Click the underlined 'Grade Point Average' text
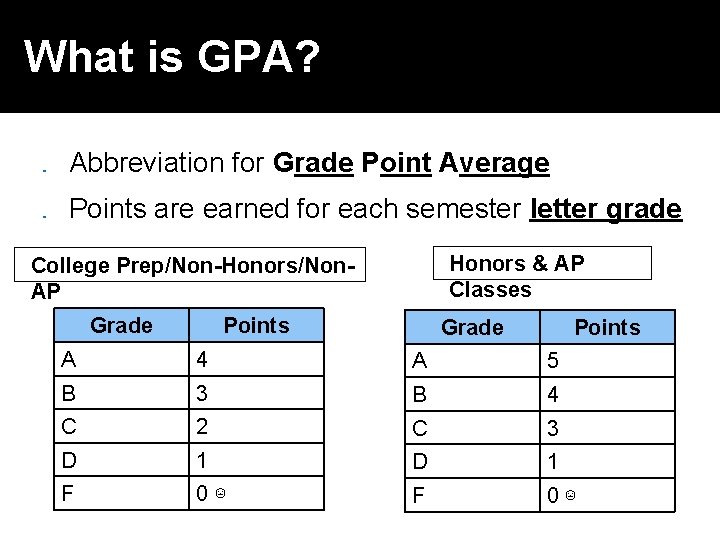The width and height of the screenshot is (720, 540). click(411, 163)
